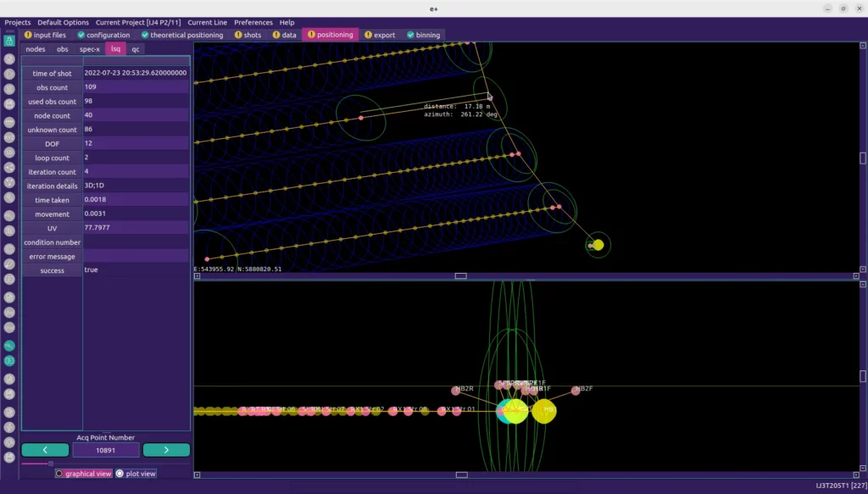This screenshot has width=868, height=494.
Task: Click the bottom view vertical scrollbar thumb
Action: tap(862, 376)
